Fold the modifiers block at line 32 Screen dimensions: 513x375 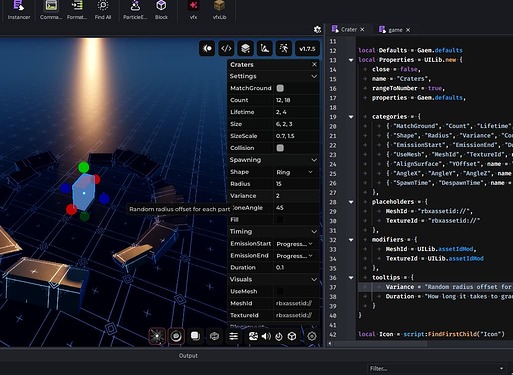click(351, 240)
